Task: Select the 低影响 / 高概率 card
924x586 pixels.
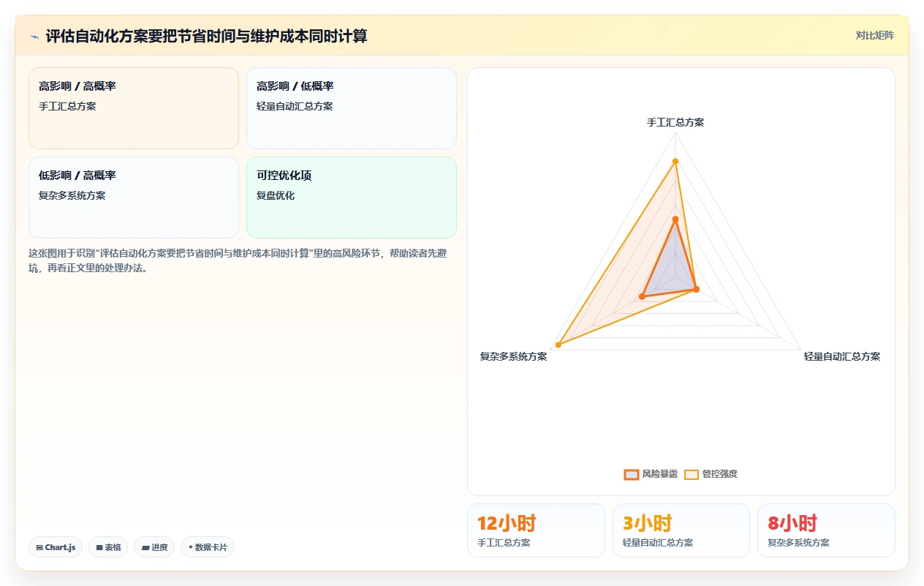Action: pos(134,198)
